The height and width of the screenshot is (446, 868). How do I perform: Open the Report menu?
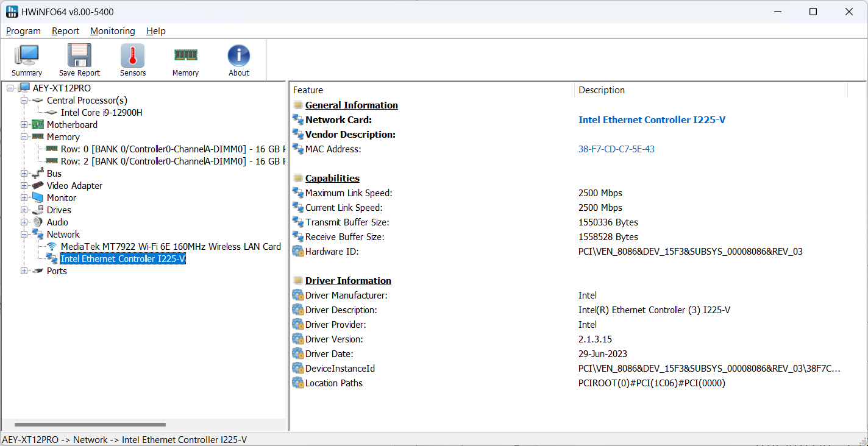click(65, 31)
